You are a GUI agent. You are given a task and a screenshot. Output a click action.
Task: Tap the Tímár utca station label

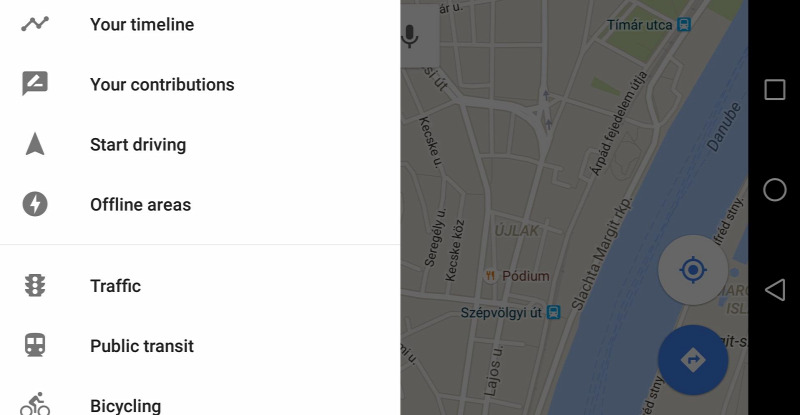[x=648, y=25]
